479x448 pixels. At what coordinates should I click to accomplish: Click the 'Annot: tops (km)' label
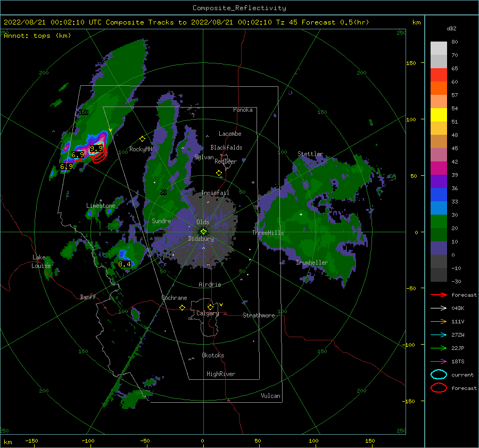tap(37, 36)
